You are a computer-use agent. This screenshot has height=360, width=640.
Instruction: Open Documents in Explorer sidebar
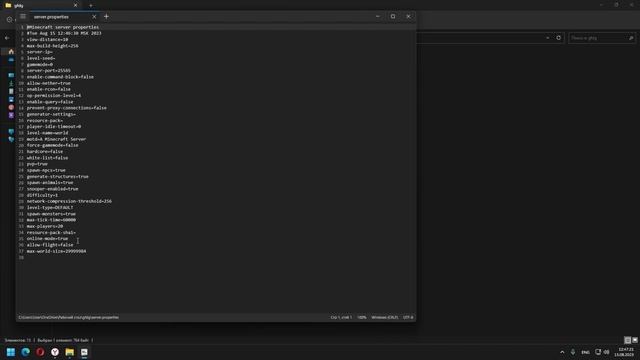pos(11,91)
